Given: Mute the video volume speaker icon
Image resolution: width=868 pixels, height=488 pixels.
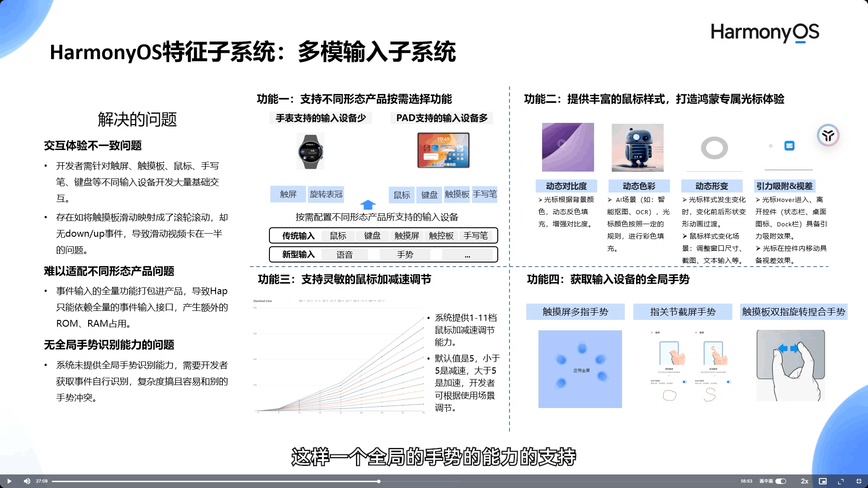Looking at the screenshot, I should click(27, 481).
